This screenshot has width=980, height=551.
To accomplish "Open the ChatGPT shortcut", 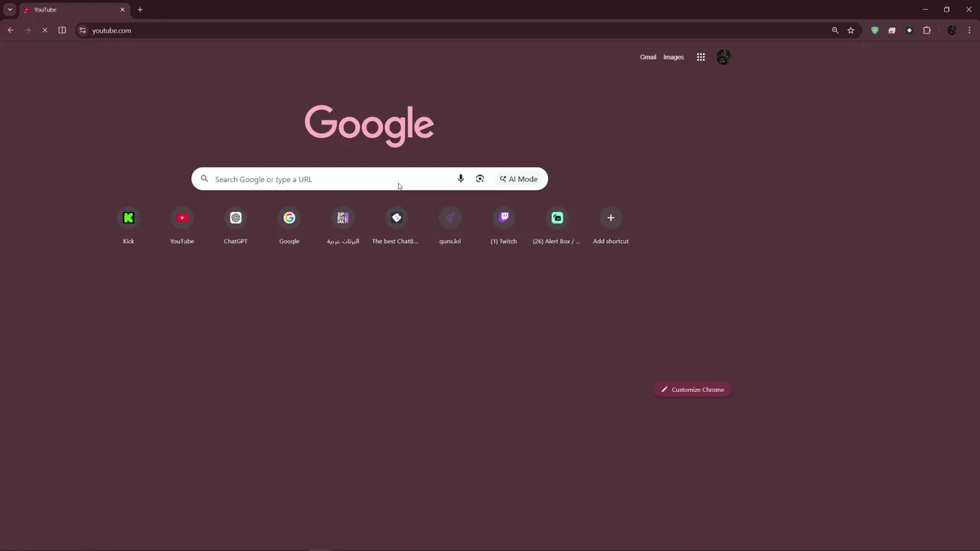I will (x=236, y=226).
